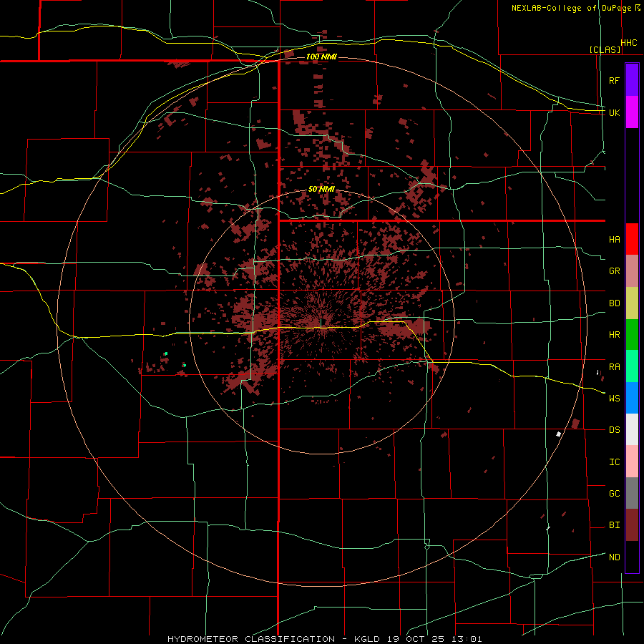Click the DS legend label
Viewport: 644px width, 644px height.
click(x=615, y=430)
